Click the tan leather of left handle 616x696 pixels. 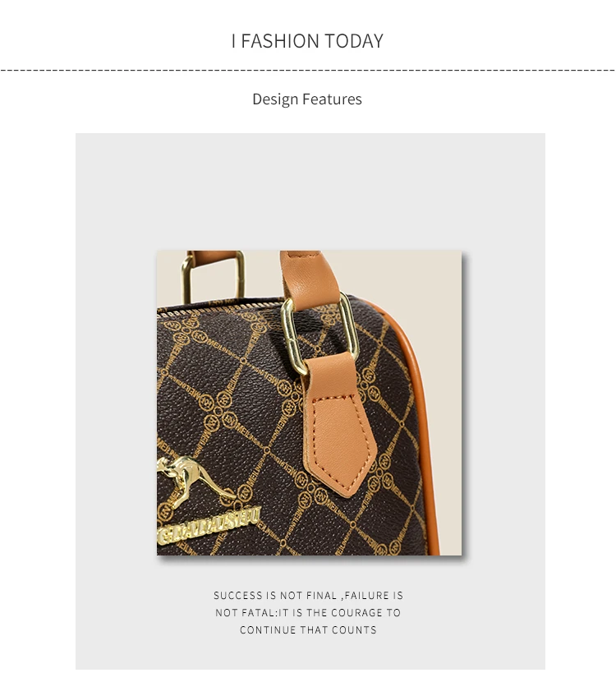point(213,257)
